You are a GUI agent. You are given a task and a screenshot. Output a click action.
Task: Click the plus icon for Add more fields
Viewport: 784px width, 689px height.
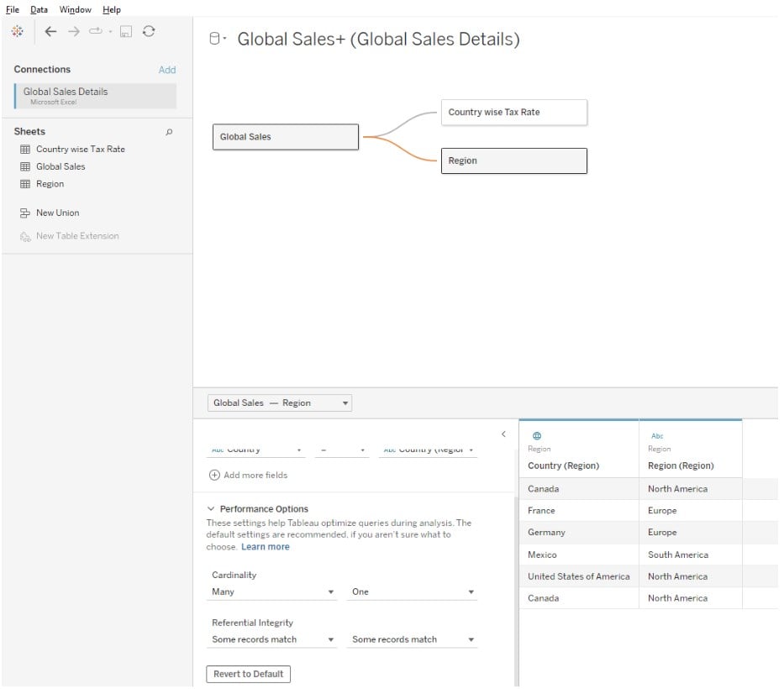coord(214,476)
